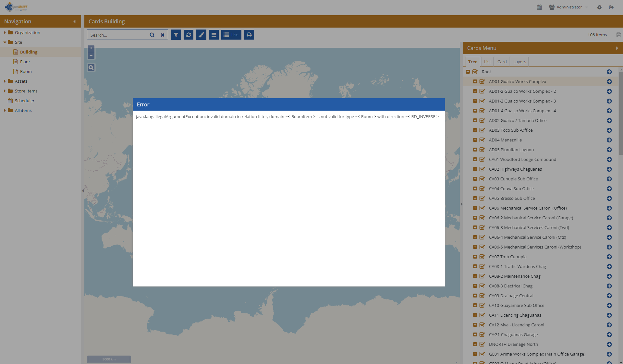Open the calendar icon in top bar

(539, 7)
